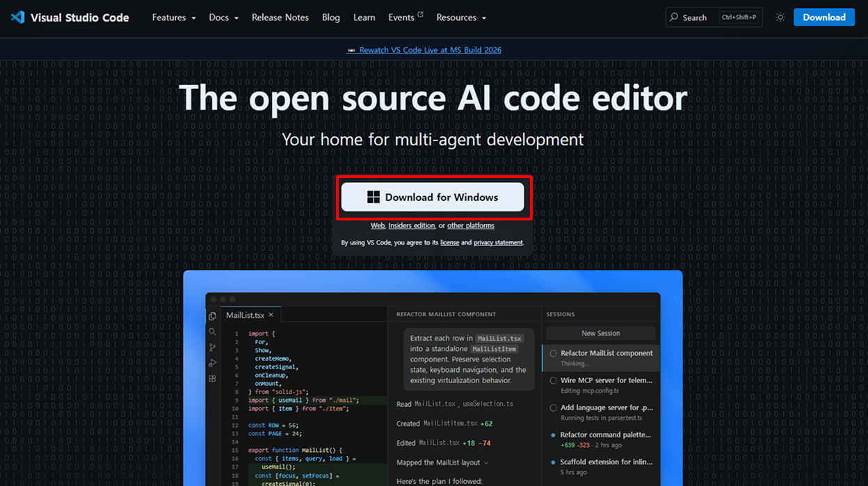Open Extensions icon in editor activity bar
Viewport: 868px width, 486px height.
(x=212, y=379)
